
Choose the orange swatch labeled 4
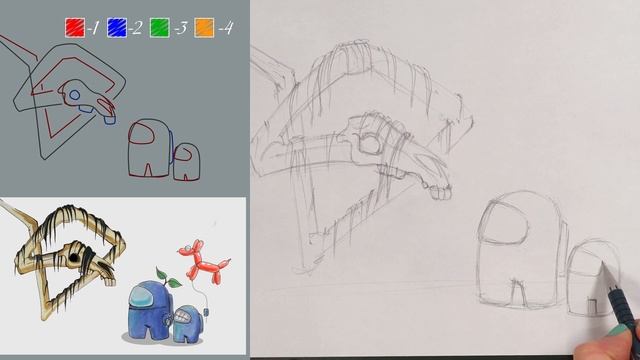click(x=204, y=28)
